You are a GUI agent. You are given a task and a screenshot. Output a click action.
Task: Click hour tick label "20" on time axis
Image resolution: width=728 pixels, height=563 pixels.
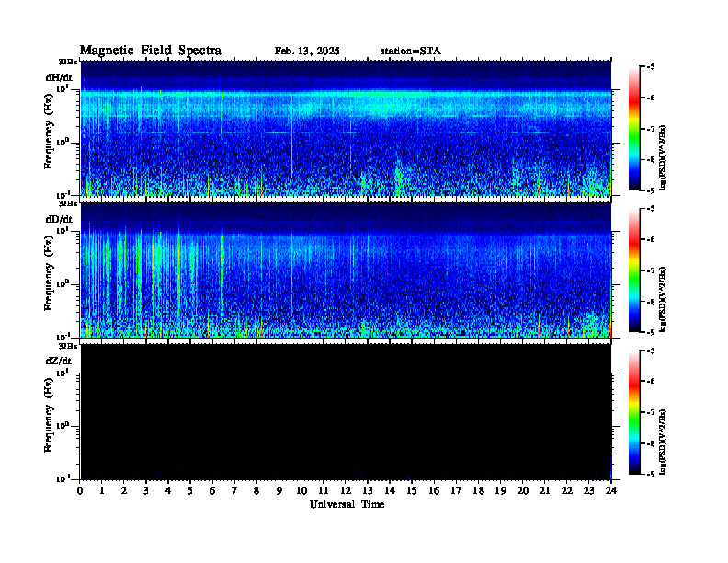tap(523, 491)
